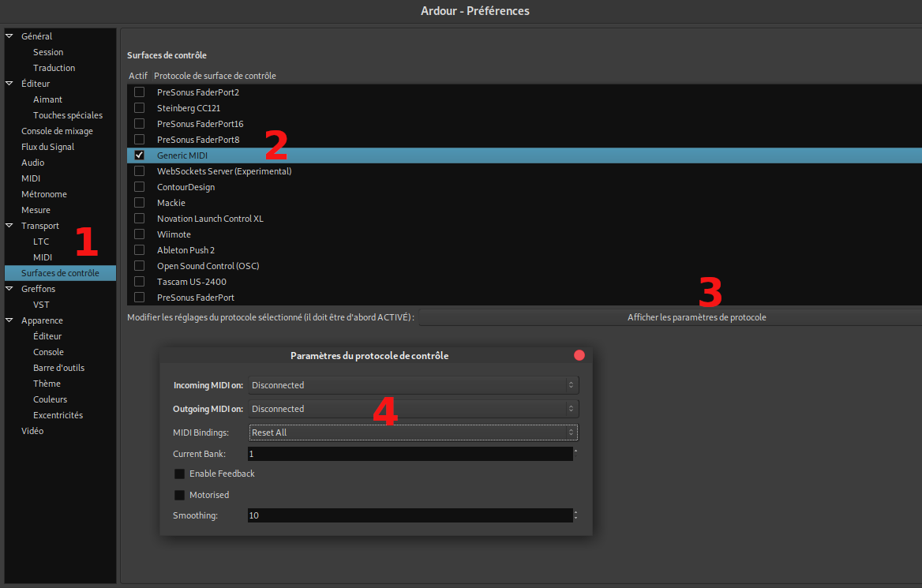
Task: Click the Protocole de surface de contrôle header
Action: [215, 76]
